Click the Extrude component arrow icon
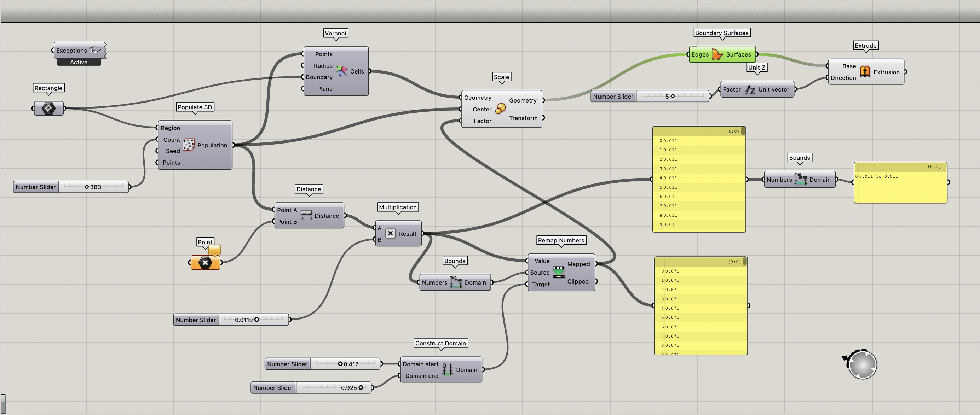980x415 pixels. 865,71
